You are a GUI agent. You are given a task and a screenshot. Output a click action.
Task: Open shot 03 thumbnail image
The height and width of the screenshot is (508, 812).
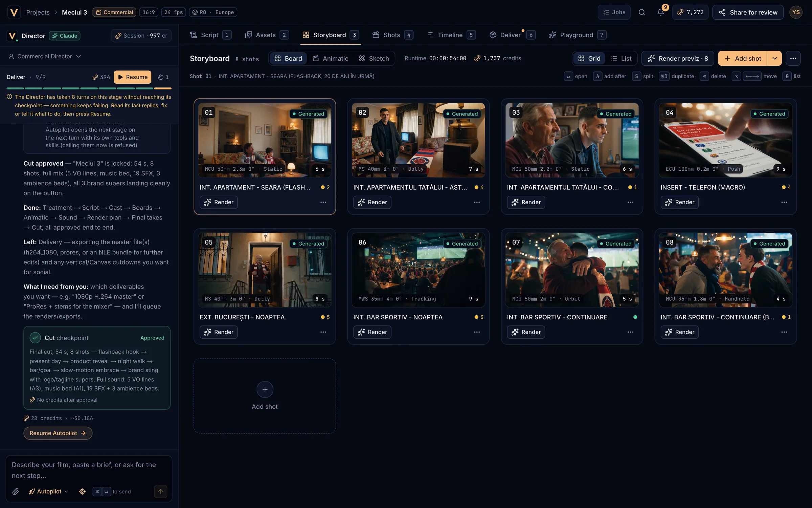(572, 140)
